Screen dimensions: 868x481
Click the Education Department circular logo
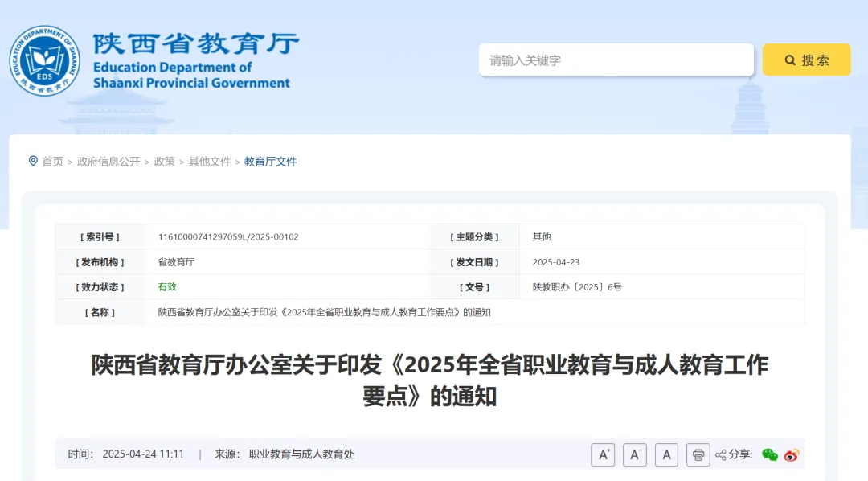pyautogui.click(x=44, y=60)
